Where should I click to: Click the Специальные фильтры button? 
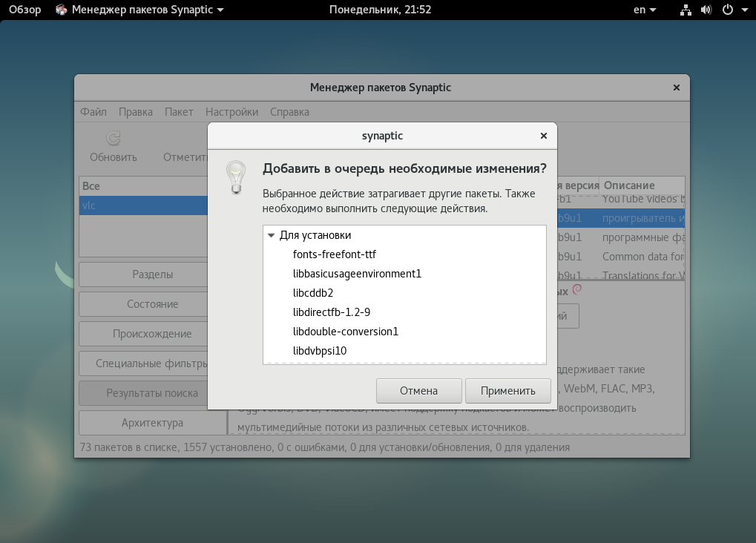tap(144, 363)
